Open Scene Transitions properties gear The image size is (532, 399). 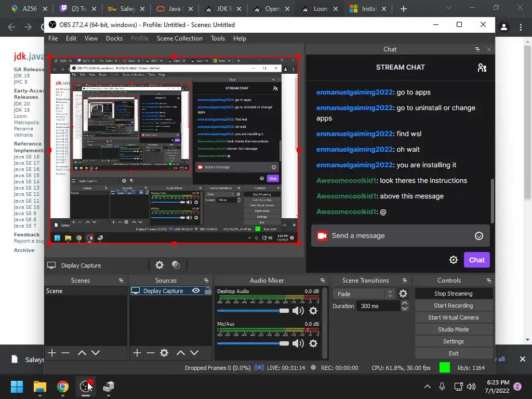click(403, 294)
